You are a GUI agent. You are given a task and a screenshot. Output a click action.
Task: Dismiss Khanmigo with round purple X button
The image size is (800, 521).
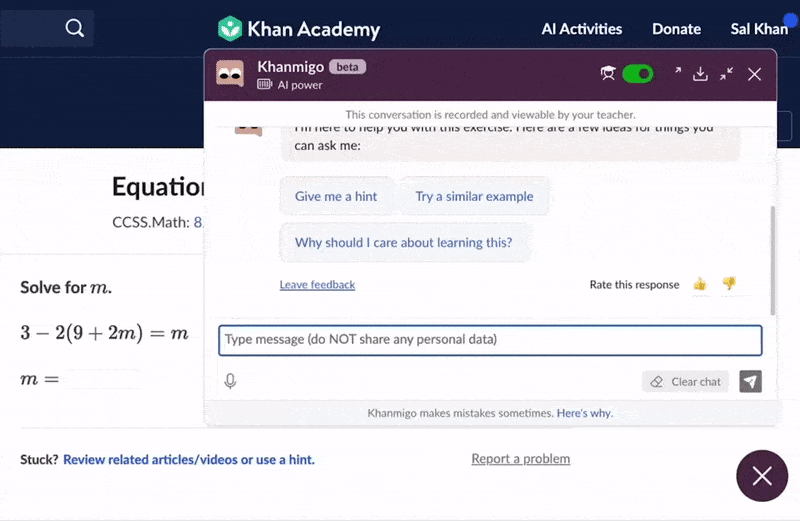point(762,476)
